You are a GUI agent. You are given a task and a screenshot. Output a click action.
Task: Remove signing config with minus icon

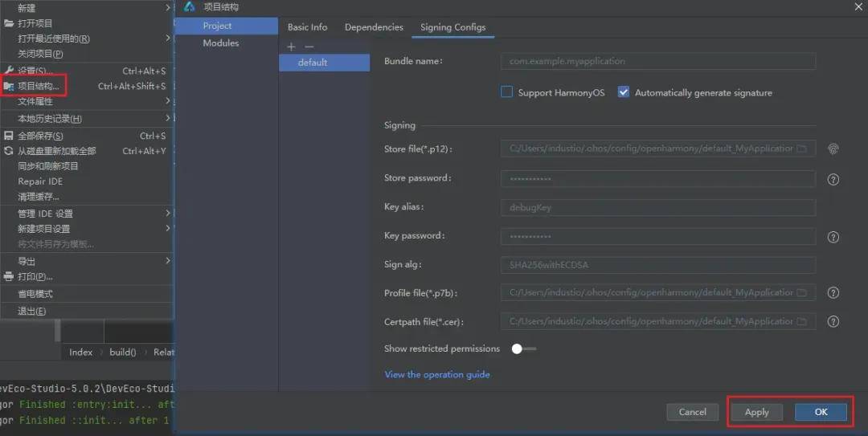pyautogui.click(x=309, y=47)
